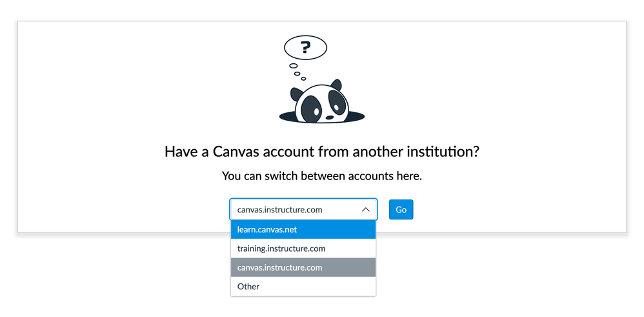Select learn.canvas.net from the list
The height and width of the screenshot is (317, 644).
303,229
